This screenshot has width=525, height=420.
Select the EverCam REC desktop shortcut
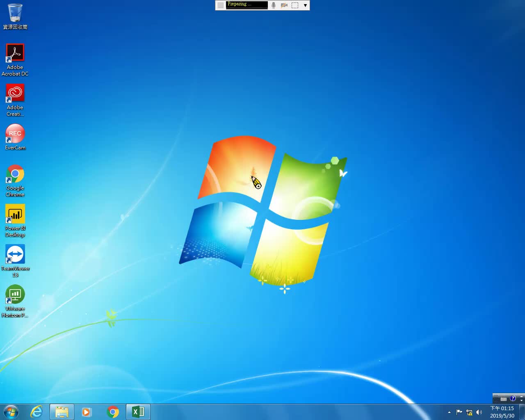pyautogui.click(x=15, y=137)
